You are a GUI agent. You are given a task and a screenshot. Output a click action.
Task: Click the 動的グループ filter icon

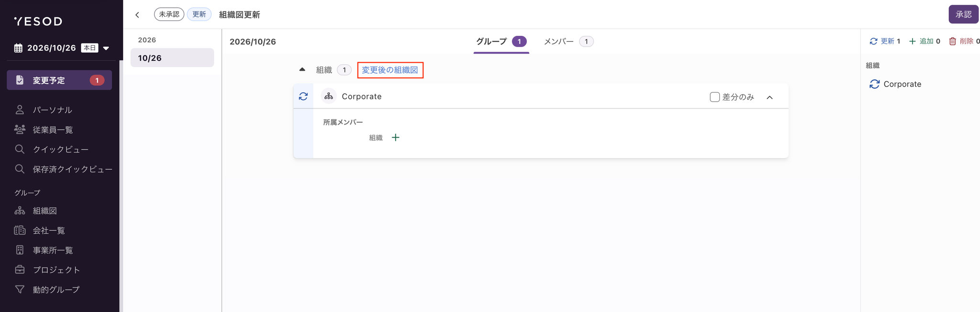pyautogui.click(x=20, y=290)
